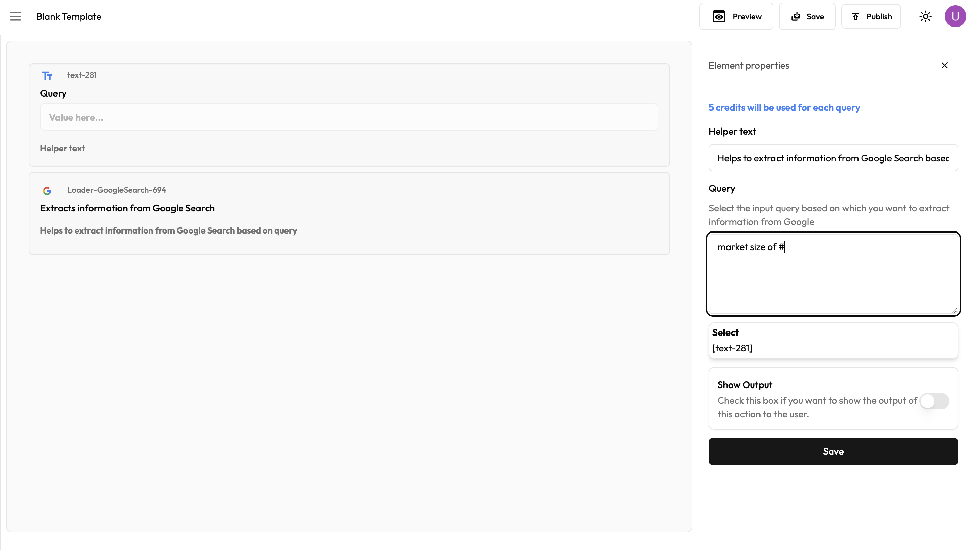This screenshot has height=550, width=980.
Task: Open the hamburger menu icon
Action: [16, 16]
